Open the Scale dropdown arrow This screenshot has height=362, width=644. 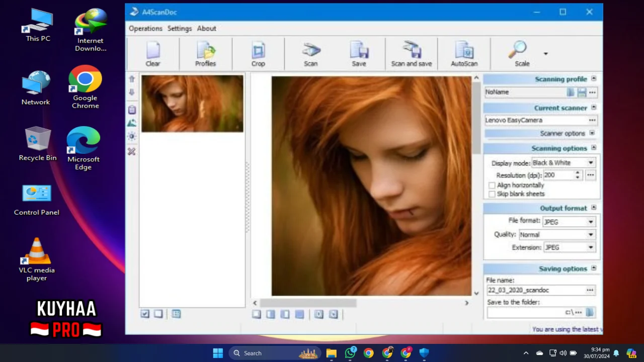click(x=545, y=54)
